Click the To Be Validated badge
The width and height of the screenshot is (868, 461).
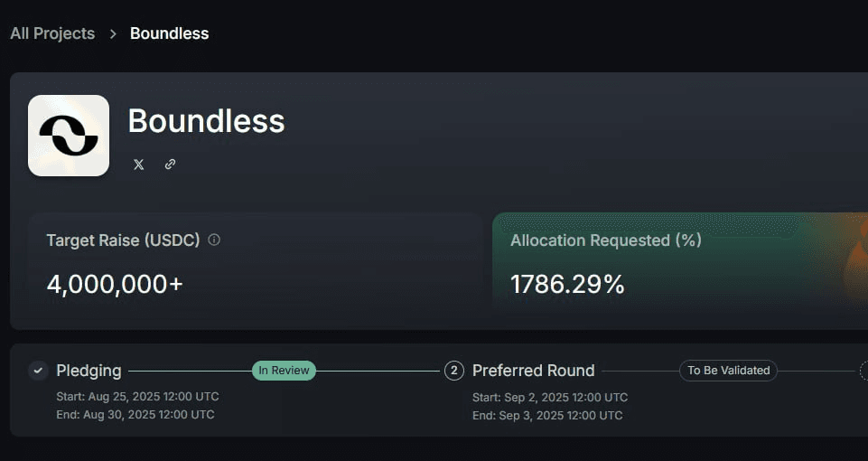(729, 371)
